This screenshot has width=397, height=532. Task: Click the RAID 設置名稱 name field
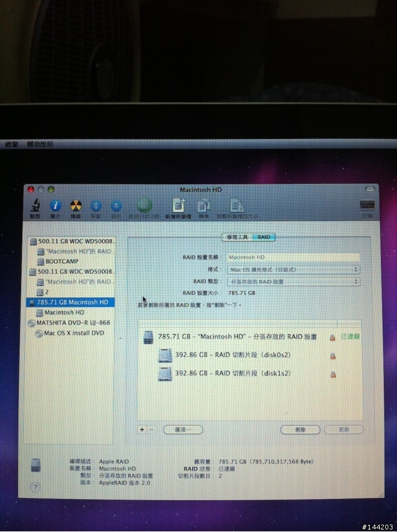293,257
